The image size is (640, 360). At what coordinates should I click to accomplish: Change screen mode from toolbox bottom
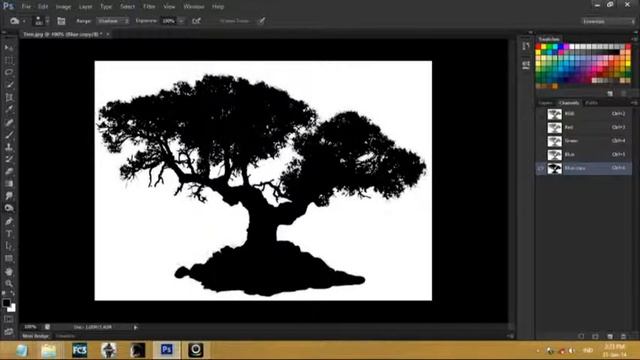pyautogui.click(x=9, y=331)
